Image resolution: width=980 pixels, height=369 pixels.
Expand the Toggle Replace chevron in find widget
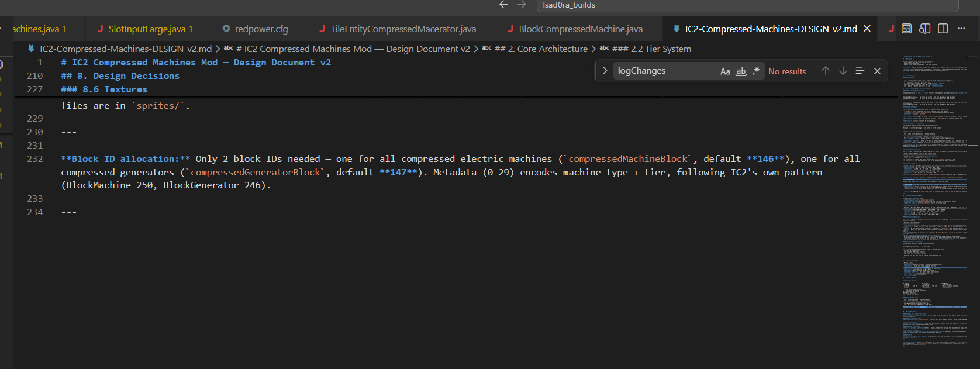[x=605, y=71]
